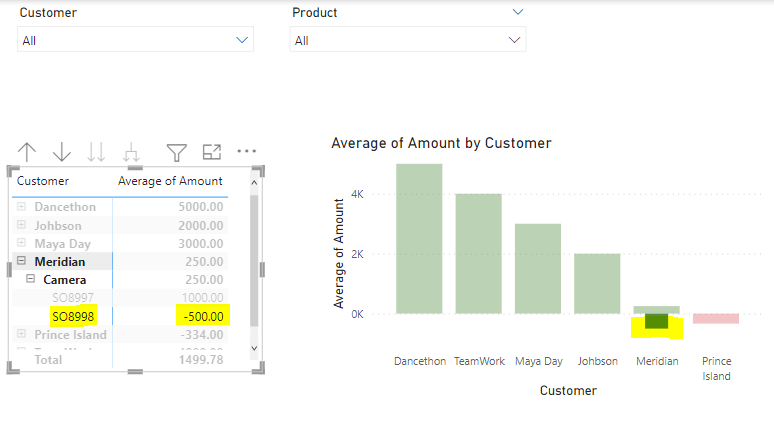Select the Dancethon bar in chart
This screenshot has width=774, height=446.
(419, 239)
